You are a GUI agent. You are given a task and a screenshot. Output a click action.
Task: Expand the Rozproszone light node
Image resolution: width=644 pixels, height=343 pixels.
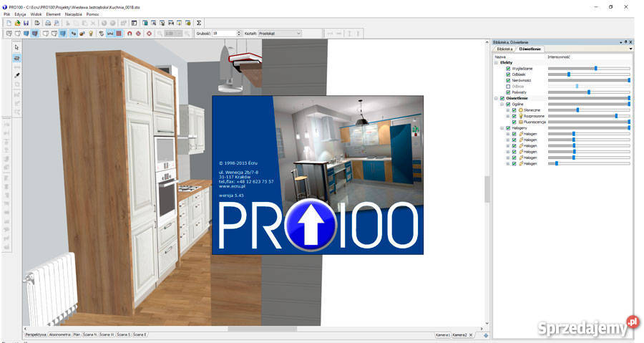click(x=507, y=116)
